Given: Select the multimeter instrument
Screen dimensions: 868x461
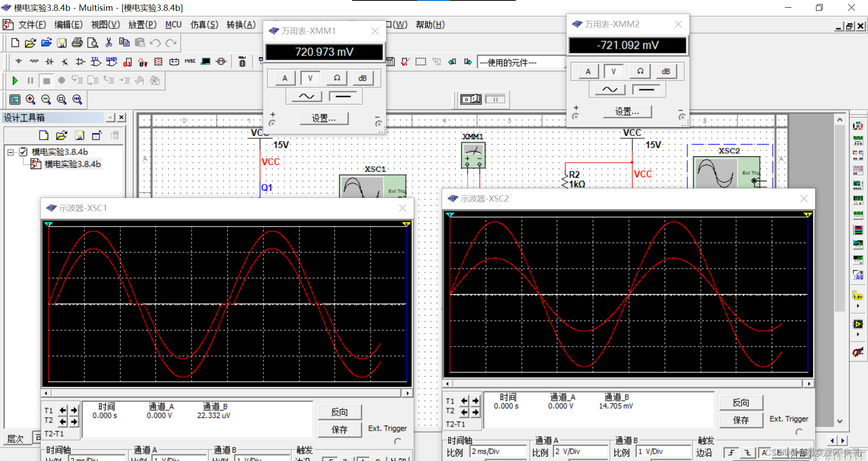Looking at the screenshot, I should click(x=858, y=126).
